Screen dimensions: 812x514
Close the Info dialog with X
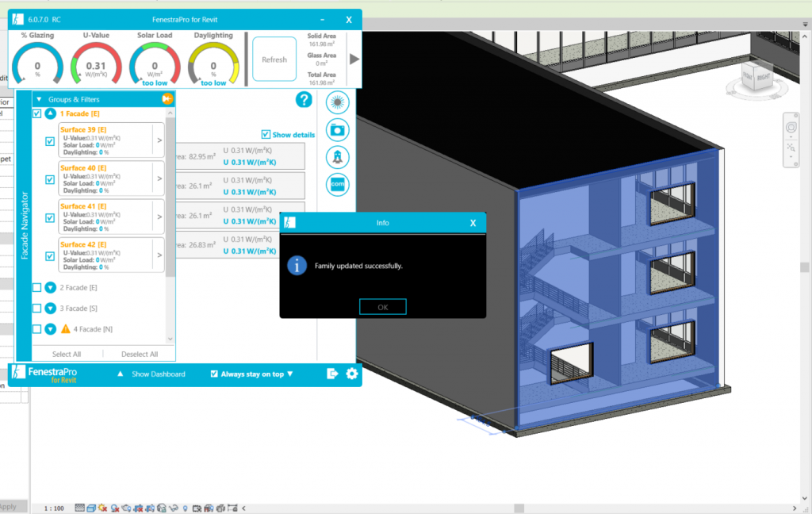click(x=473, y=223)
